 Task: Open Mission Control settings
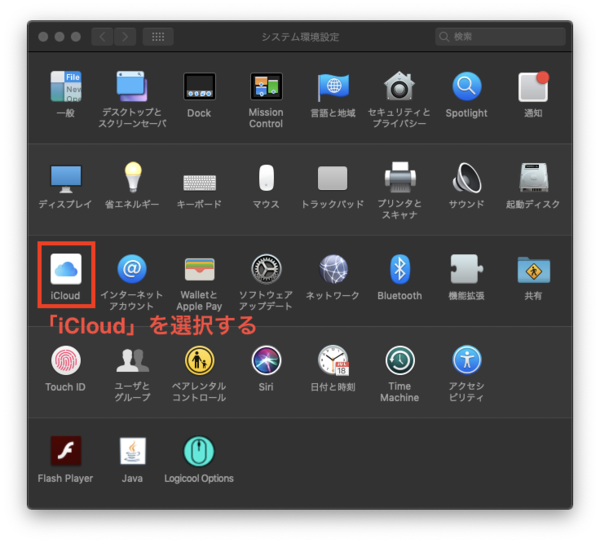[266, 88]
